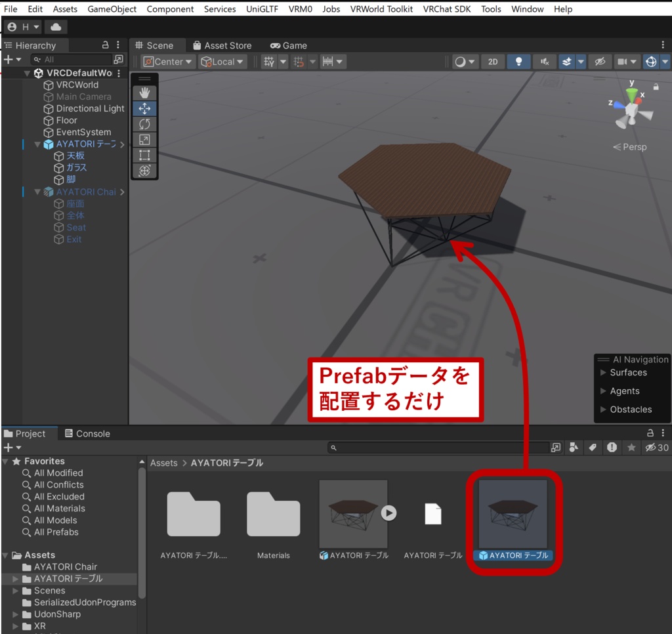Image resolution: width=672 pixels, height=634 pixels.
Task: Click the search by label icon in Project panel
Action: click(592, 447)
